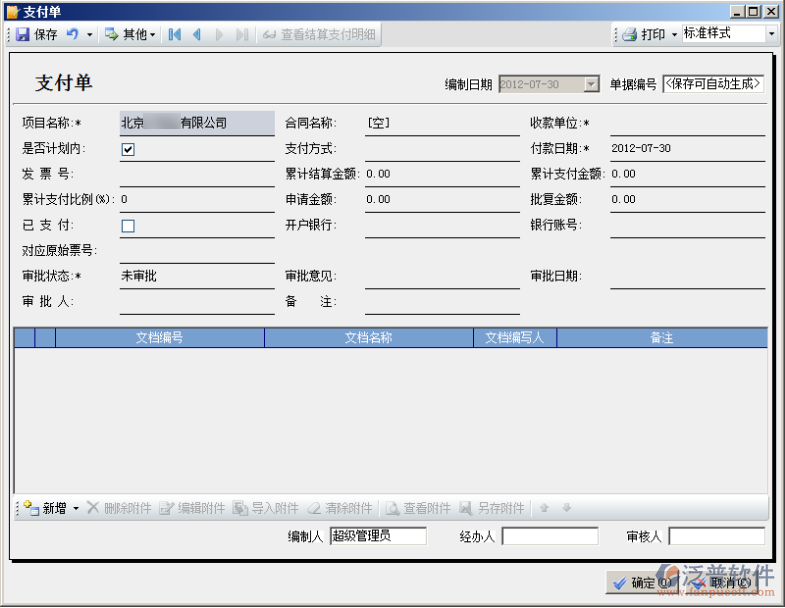The height and width of the screenshot is (608, 785).
Task: Go to the previous record
Action: (197, 34)
